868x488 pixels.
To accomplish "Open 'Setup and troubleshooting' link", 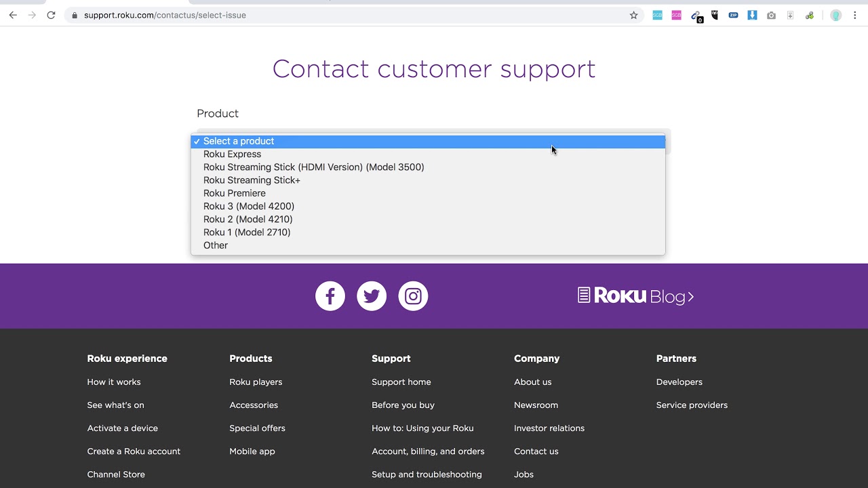I will click(427, 474).
